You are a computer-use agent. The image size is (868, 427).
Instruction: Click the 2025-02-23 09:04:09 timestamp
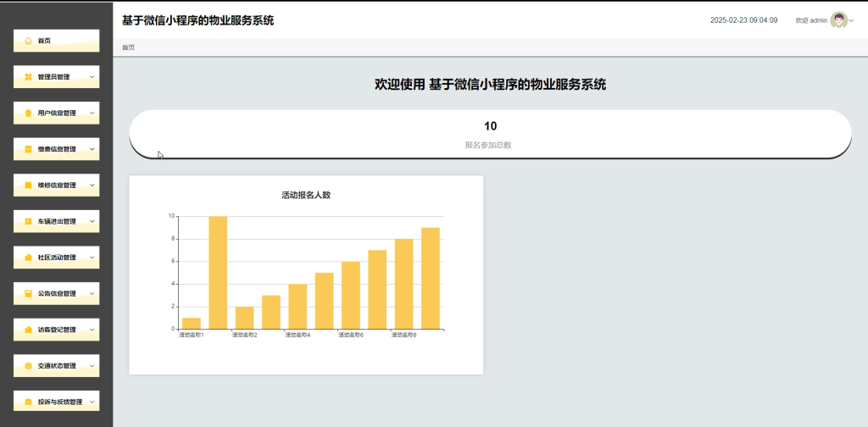743,20
